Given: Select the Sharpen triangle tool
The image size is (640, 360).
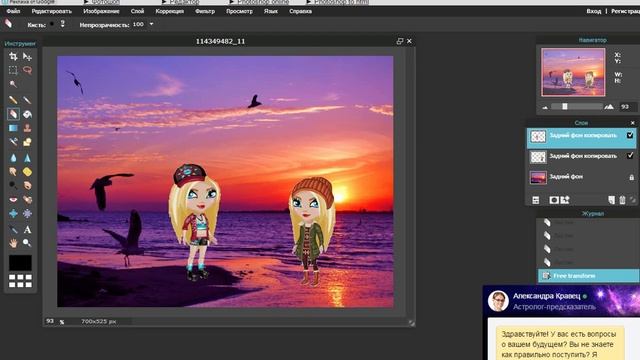Looking at the screenshot, I should (x=27, y=158).
